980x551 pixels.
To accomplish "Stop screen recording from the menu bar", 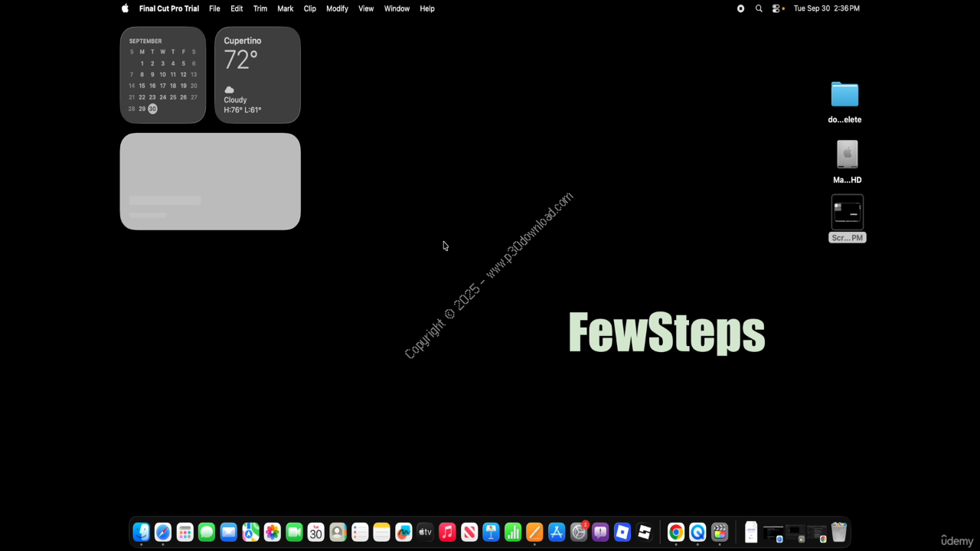I will coord(740,8).
